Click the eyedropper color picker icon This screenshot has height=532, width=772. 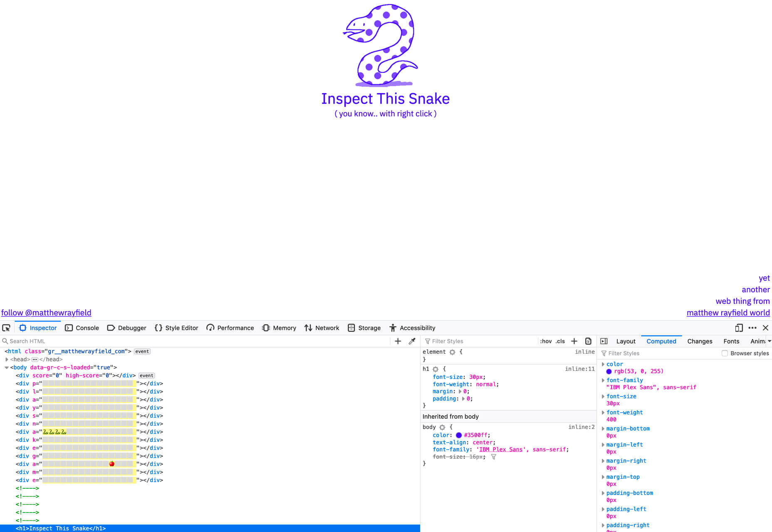click(412, 341)
